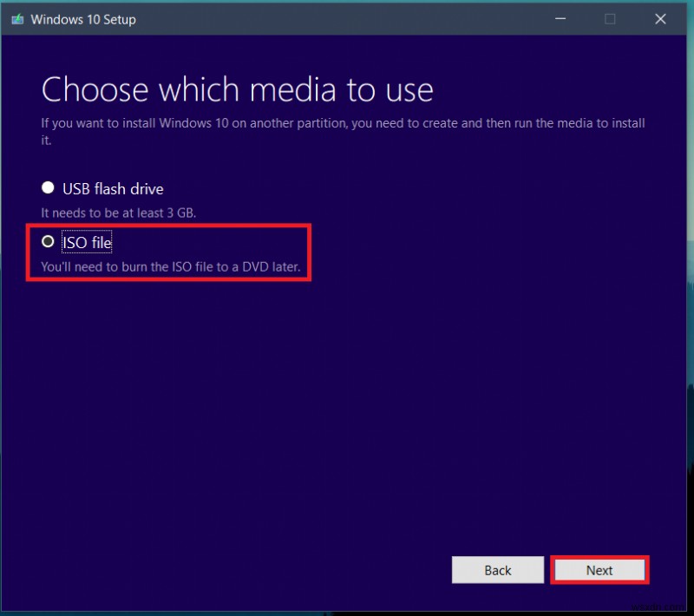Click the 'It needs to be at least 3 GB.' text

pos(119,213)
